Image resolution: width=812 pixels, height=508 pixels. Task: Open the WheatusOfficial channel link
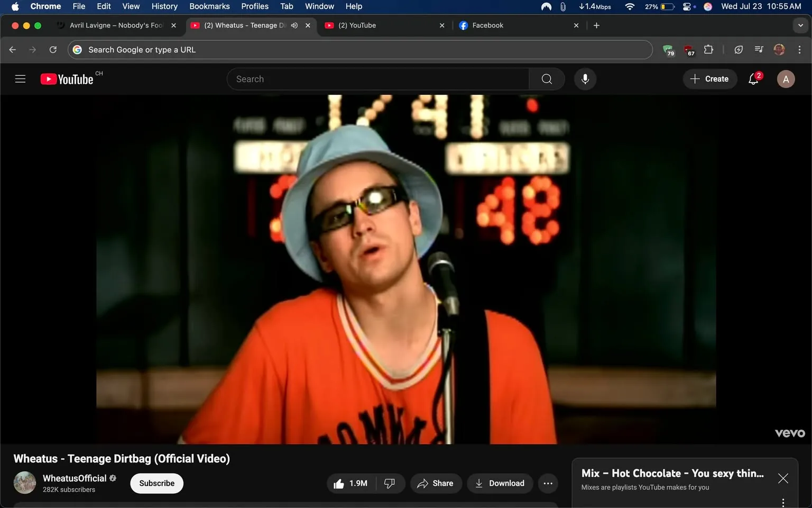tap(75, 478)
